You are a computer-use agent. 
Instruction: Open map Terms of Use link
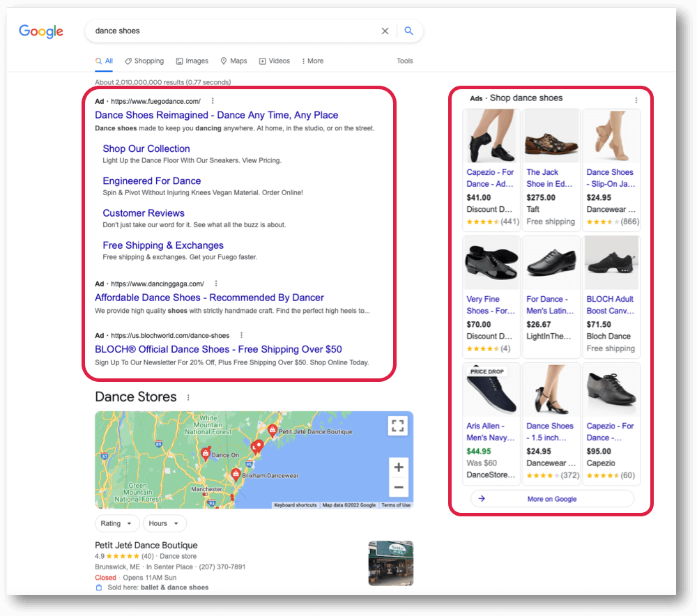(396, 505)
